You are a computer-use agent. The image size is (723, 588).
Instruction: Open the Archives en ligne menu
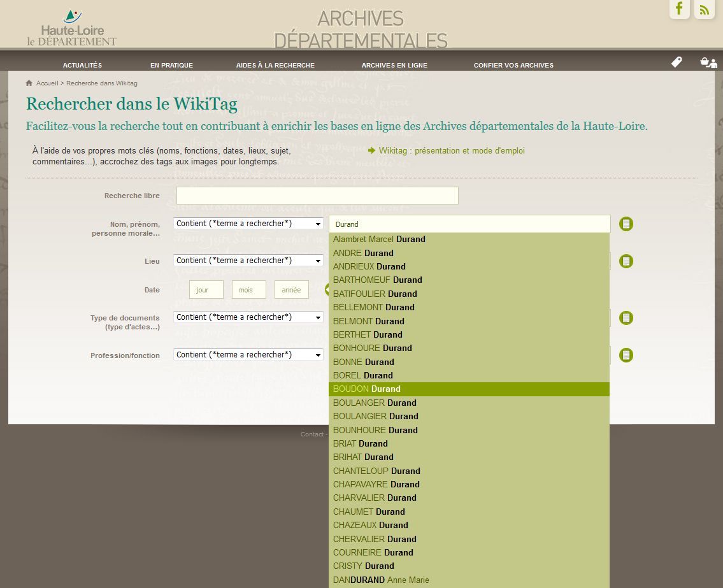[x=394, y=65]
